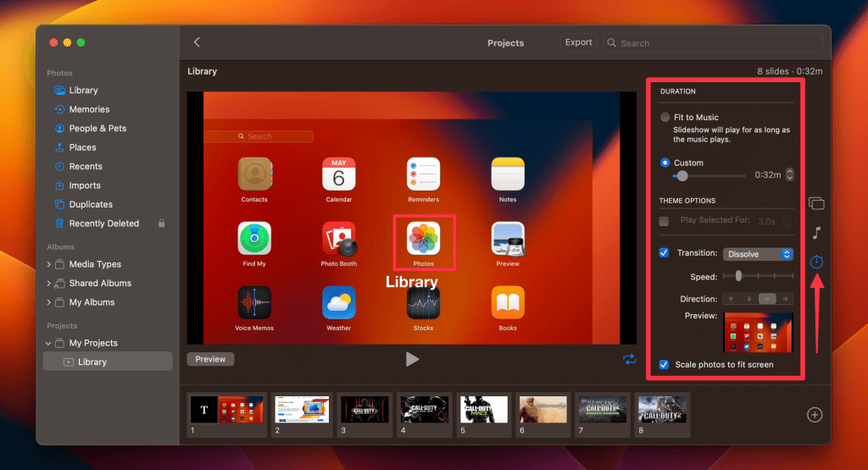868x470 pixels.
Task: Expand the Media Types album group
Action: [48, 264]
